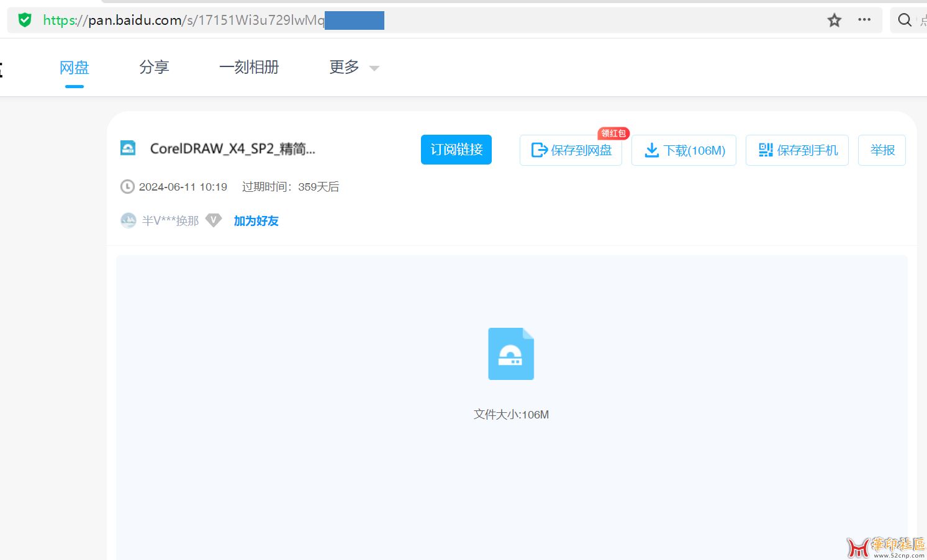Viewport: 927px width, 560px height.
Task: Click the browser search magnifier icon
Action: pyautogui.click(x=905, y=20)
